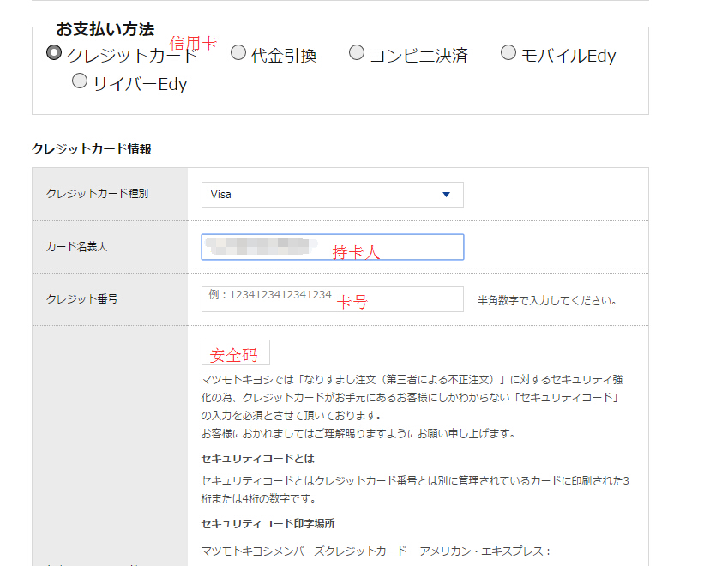
Task: Pick the モバイルEdy radio button
Action: 508,53
